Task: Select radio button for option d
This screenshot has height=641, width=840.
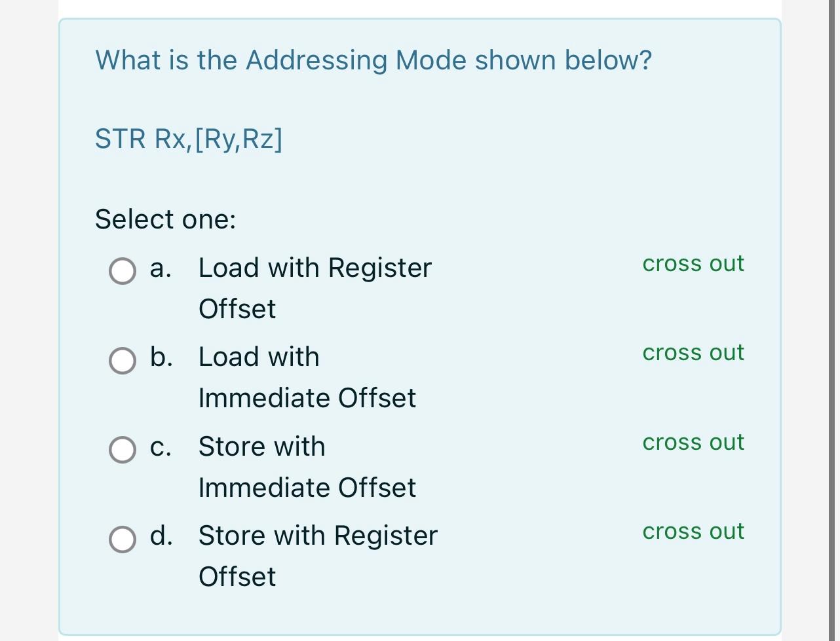Action: pos(122,539)
